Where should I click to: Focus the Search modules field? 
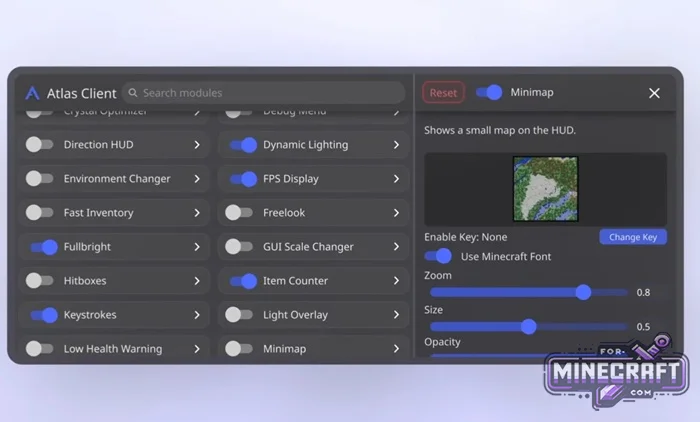pyautogui.click(x=263, y=93)
